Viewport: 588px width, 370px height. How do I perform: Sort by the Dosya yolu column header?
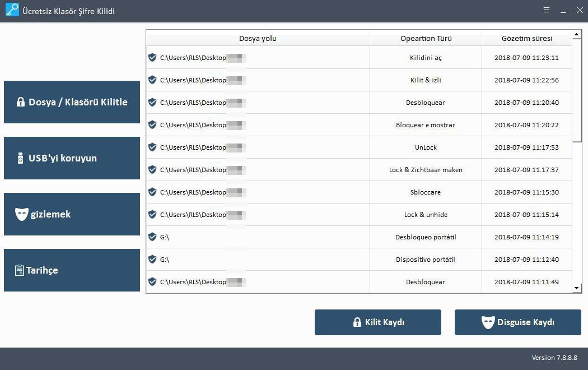(x=258, y=38)
